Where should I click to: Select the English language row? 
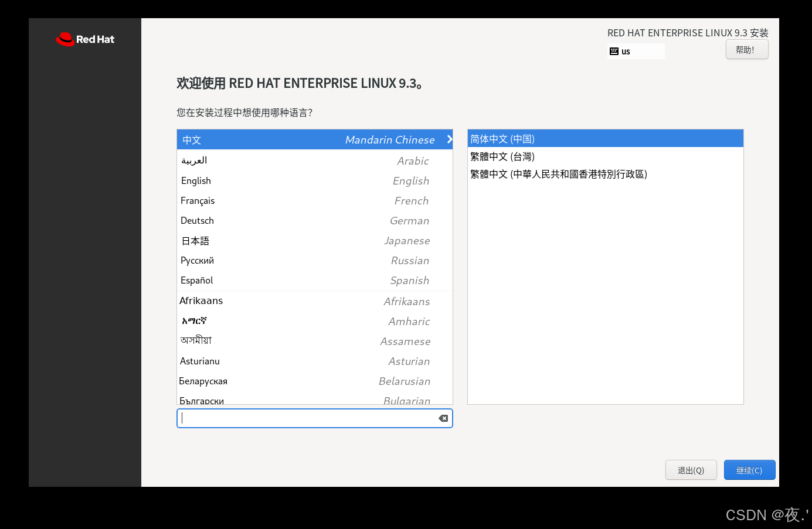[x=315, y=180]
